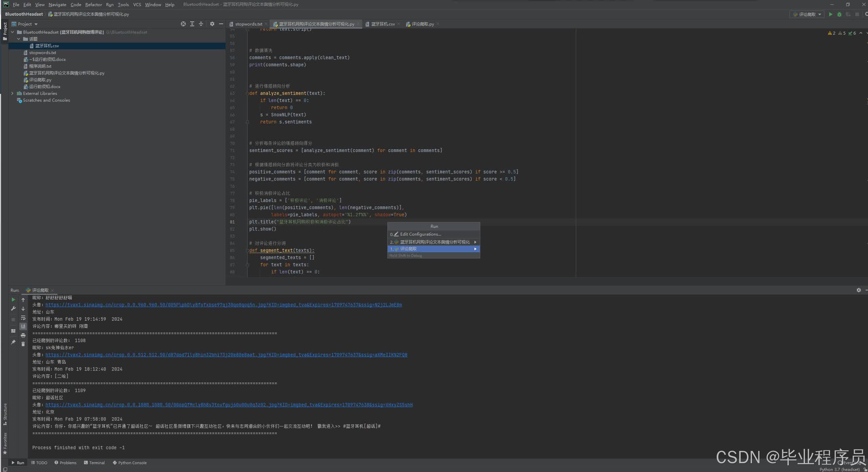Viewport: 868px width, 472px height.
Task: Toggle soft-wrap in console output
Action: point(23,318)
